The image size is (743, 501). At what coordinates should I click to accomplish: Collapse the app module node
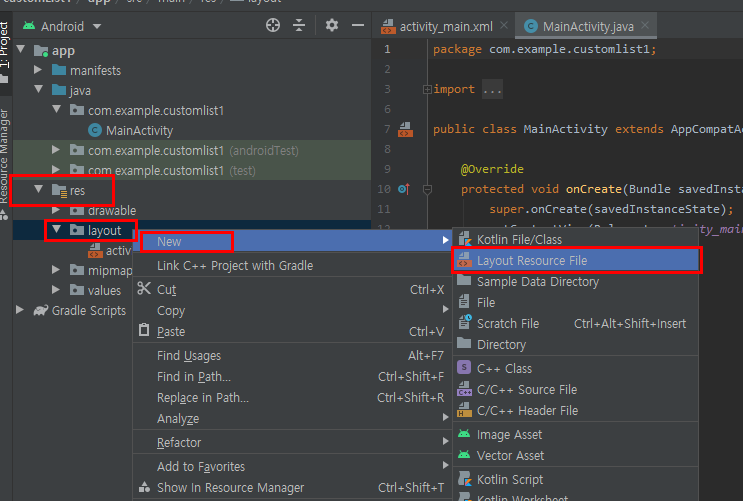click(x=21, y=49)
